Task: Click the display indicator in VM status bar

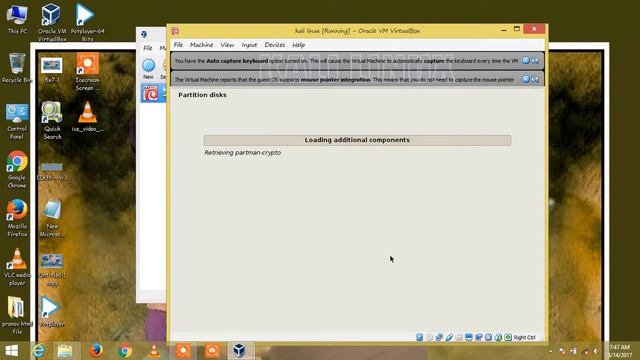Action: [x=469, y=337]
